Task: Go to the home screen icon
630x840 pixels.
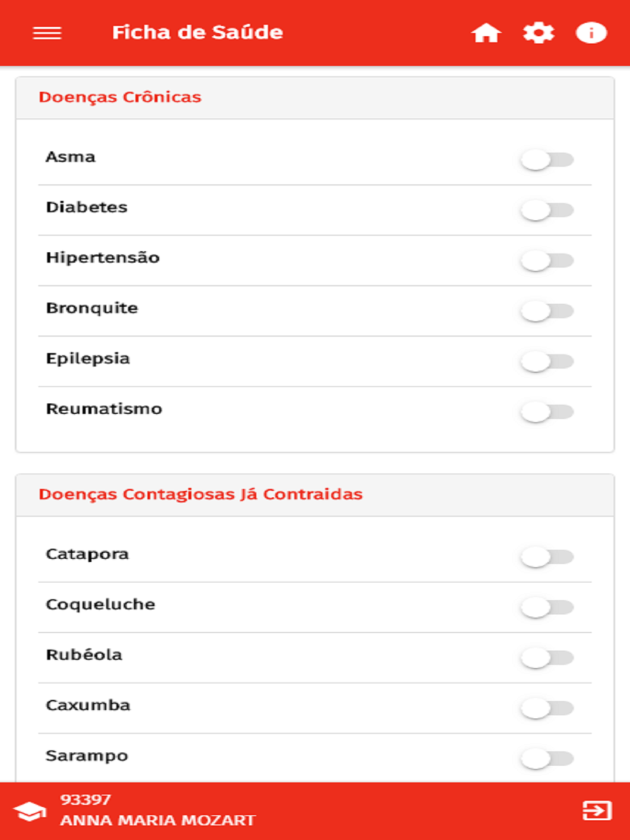Action: pos(486,33)
